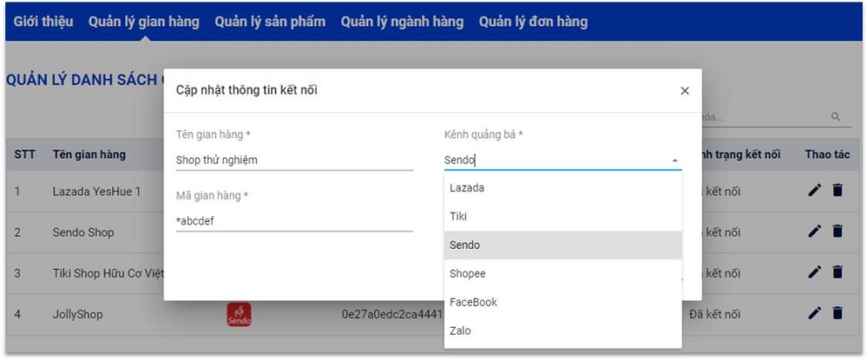Screen dimensions: 868x360
Task: Select the JollyShop name cell
Action: click(x=77, y=314)
